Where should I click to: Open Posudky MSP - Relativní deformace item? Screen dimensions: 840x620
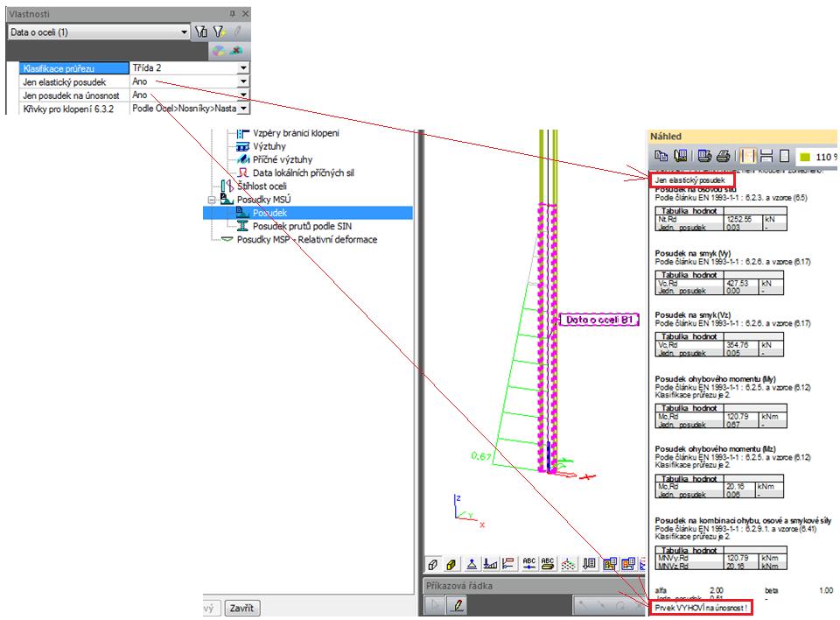(x=307, y=239)
